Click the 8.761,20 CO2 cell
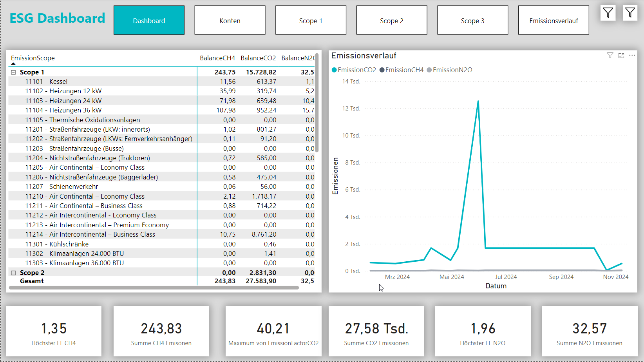This screenshot has width=644, height=362. point(264,234)
